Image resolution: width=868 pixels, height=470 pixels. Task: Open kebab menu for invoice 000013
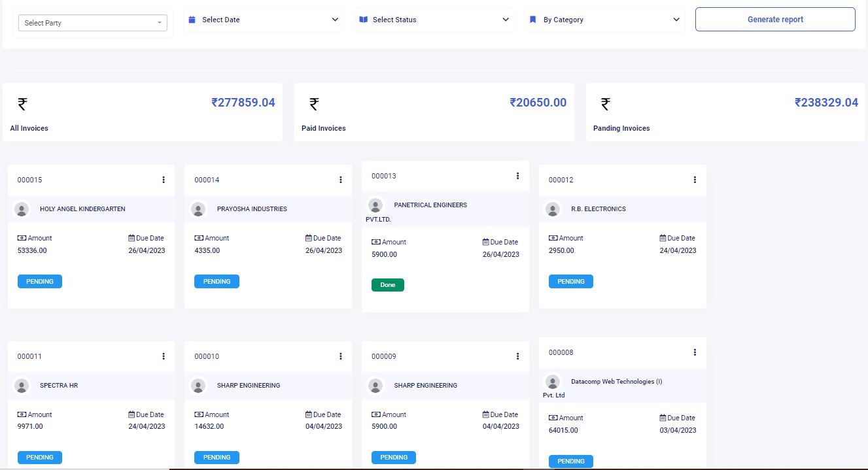click(517, 176)
